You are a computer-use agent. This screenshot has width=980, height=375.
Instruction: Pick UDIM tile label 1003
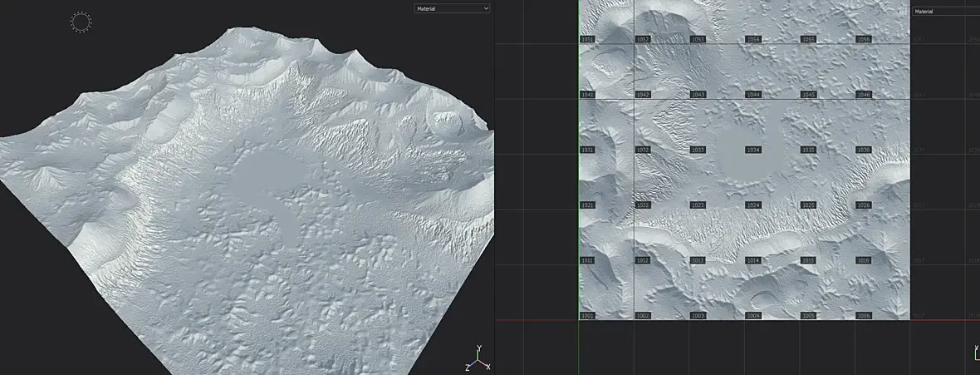click(698, 316)
